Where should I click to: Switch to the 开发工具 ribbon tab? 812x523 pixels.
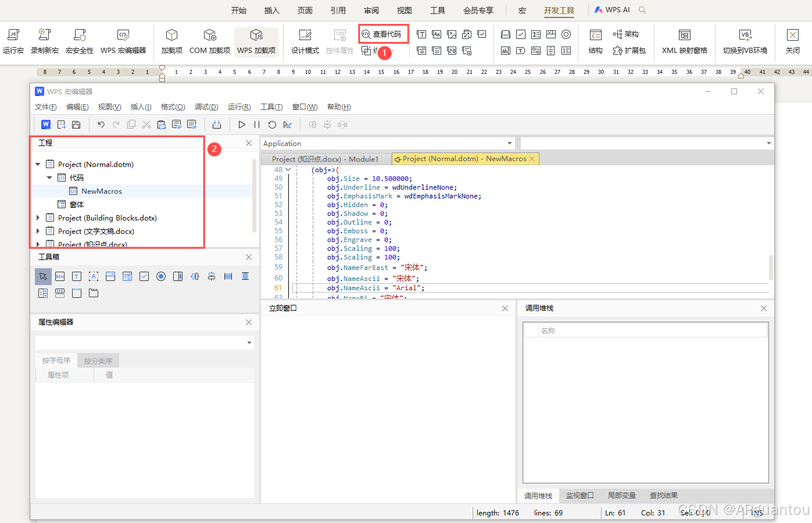[x=559, y=10]
